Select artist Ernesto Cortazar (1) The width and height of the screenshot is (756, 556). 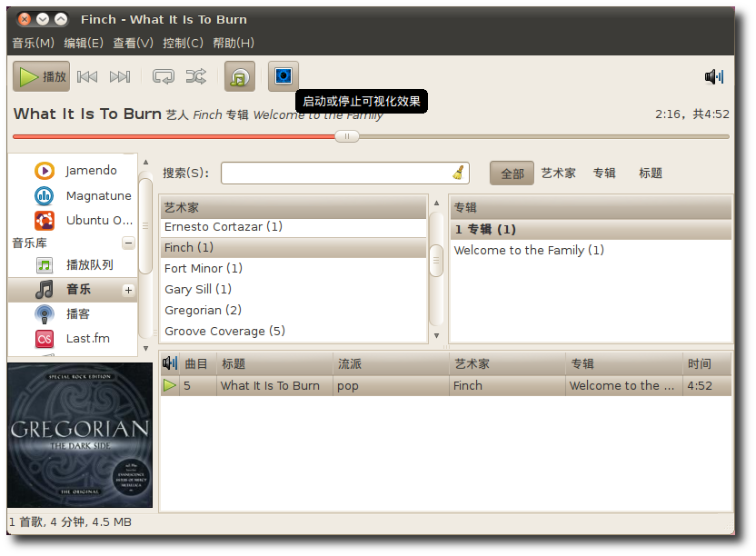(x=293, y=226)
